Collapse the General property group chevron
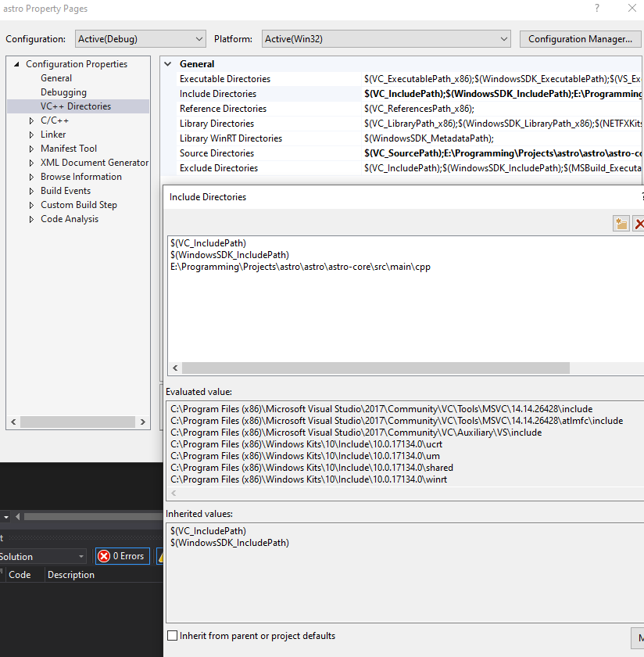Viewport: 644px width, 657px height. tap(168, 64)
